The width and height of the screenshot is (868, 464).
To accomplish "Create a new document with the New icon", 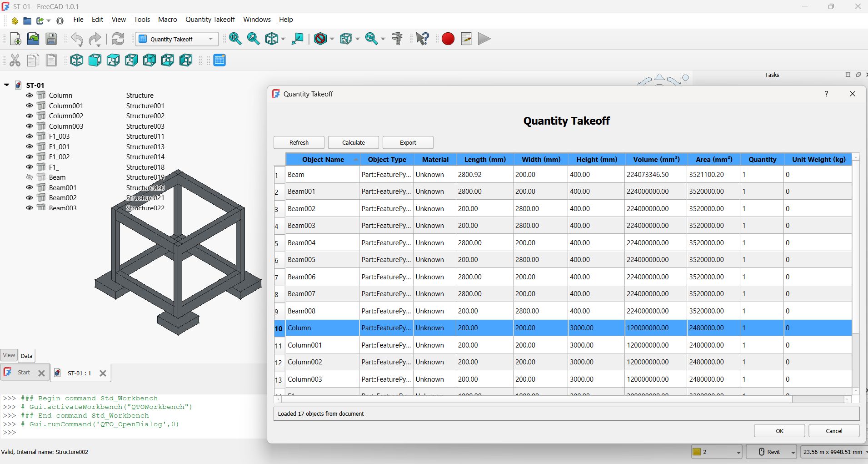I will (15, 39).
